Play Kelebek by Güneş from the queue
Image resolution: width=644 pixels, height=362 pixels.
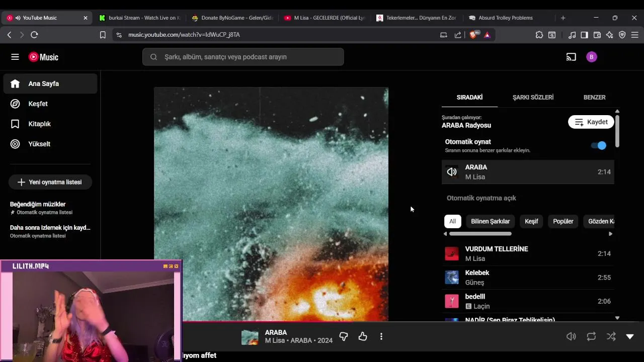click(x=528, y=278)
